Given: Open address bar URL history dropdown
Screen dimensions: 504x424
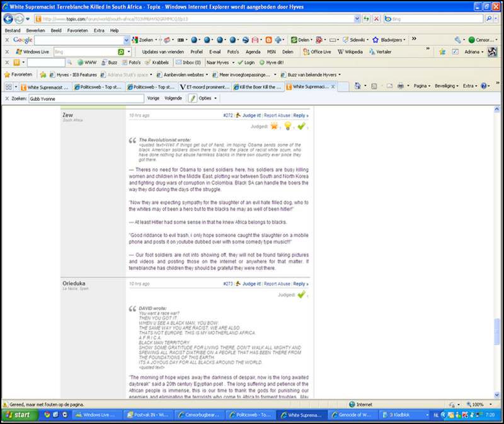Looking at the screenshot, I should pyautogui.click(x=357, y=19).
